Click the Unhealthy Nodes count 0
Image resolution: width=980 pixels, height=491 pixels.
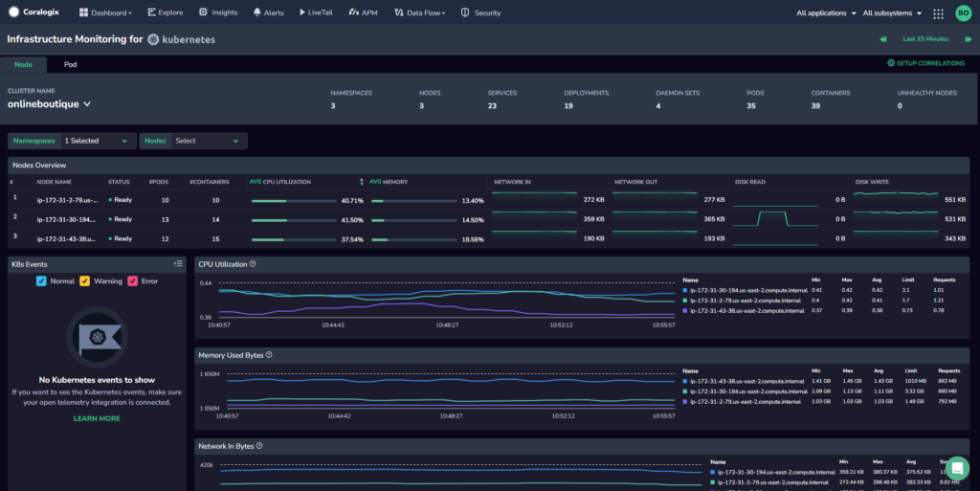point(900,106)
